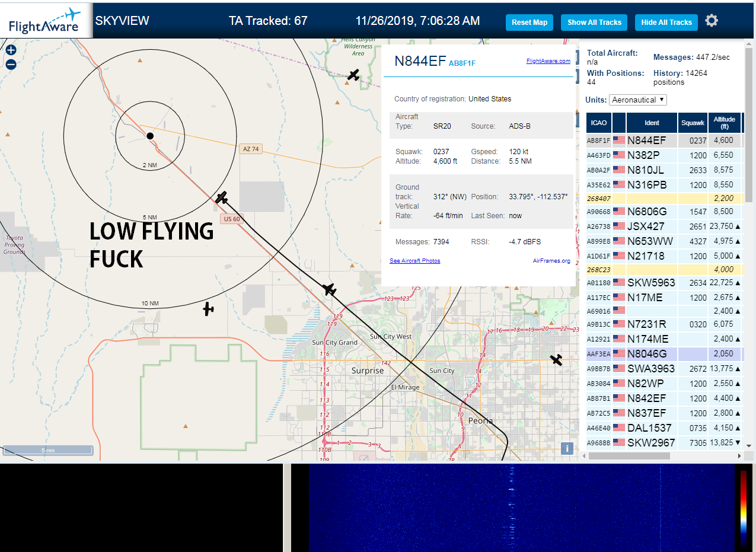Sort table by Ident column header

pyautogui.click(x=652, y=123)
